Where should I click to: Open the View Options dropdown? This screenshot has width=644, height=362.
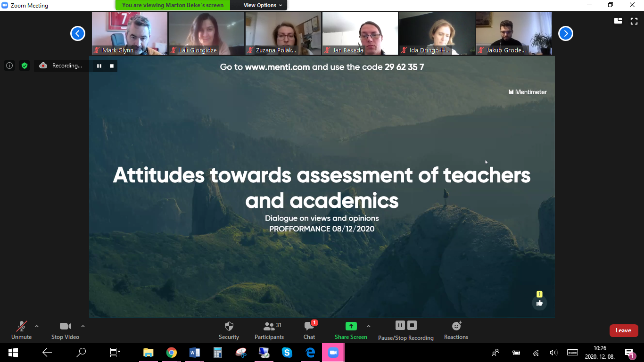(x=263, y=5)
